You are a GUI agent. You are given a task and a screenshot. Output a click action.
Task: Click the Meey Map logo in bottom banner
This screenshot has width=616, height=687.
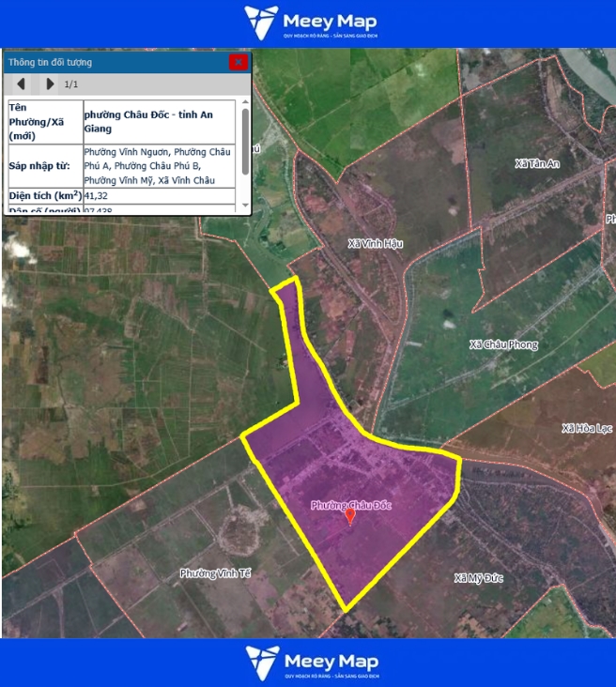(308, 663)
